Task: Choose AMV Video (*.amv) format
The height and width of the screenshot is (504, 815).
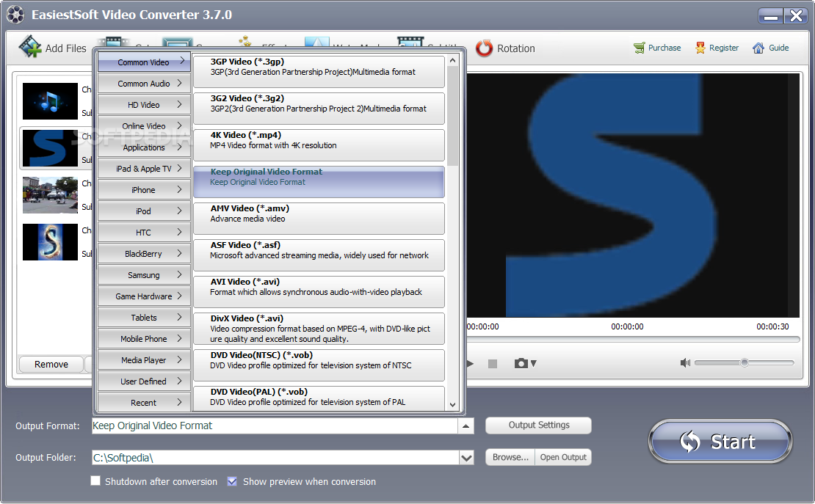Action: click(x=319, y=218)
